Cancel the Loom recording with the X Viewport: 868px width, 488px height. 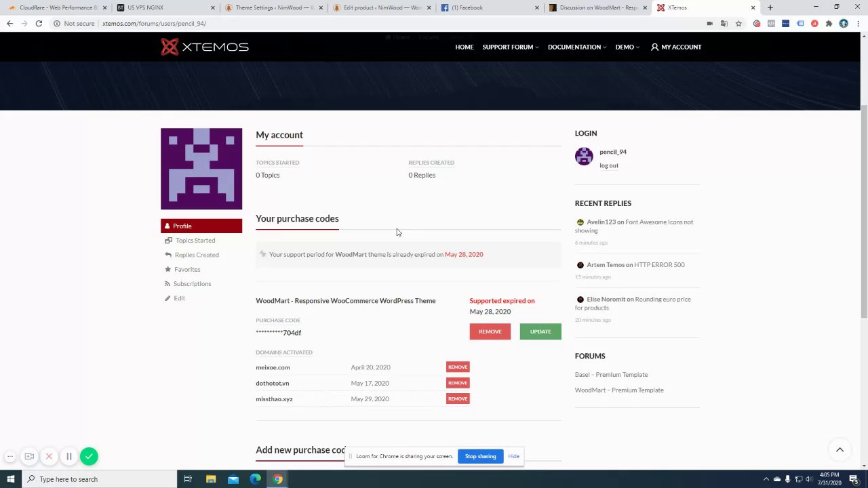click(49, 456)
